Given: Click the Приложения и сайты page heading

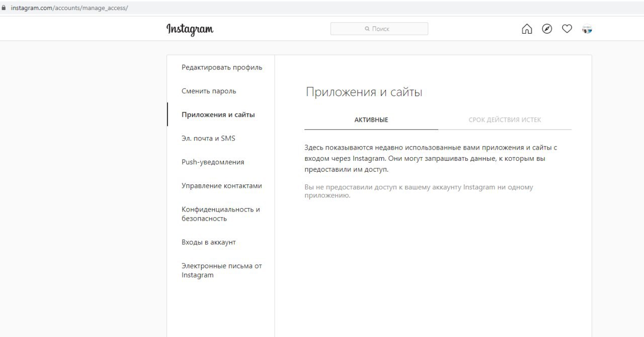Looking at the screenshot, I should (x=364, y=93).
